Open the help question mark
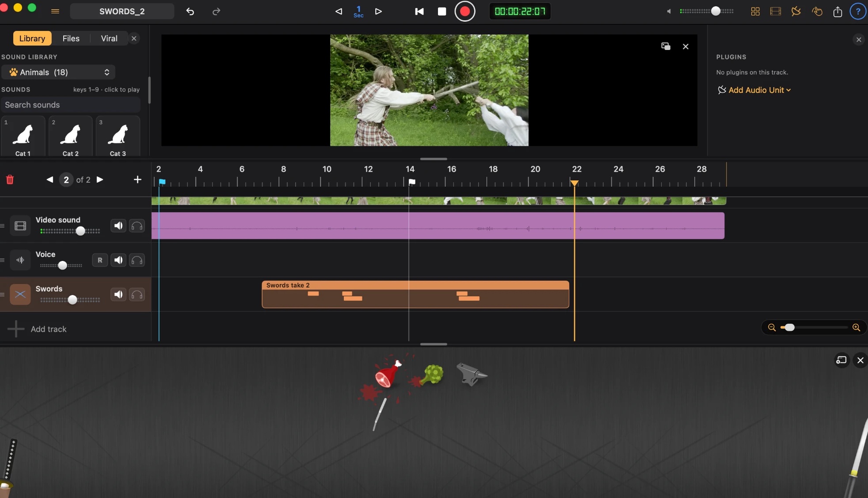 pyautogui.click(x=858, y=11)
